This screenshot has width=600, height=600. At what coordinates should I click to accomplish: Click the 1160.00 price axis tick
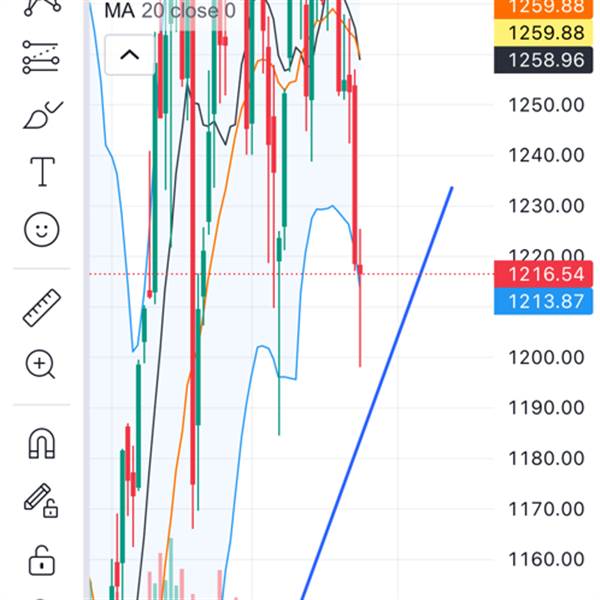click(546, 559)
